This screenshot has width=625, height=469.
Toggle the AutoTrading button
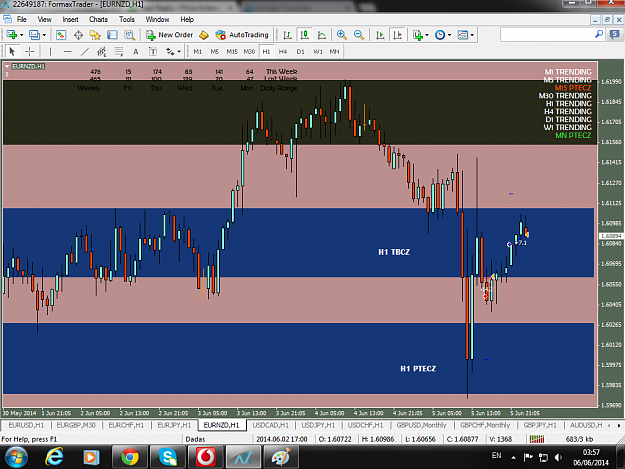tap(242, 35)
